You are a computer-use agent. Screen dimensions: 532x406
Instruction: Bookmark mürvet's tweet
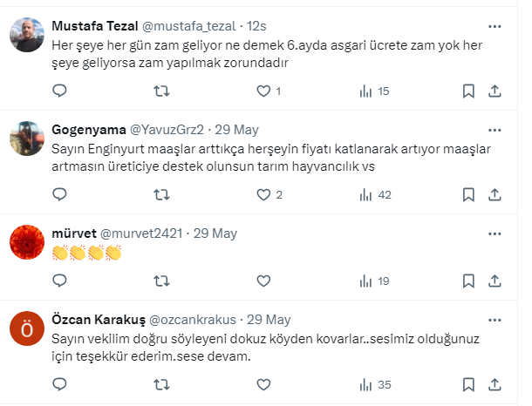pyautogui.click(x=468, y=281)
